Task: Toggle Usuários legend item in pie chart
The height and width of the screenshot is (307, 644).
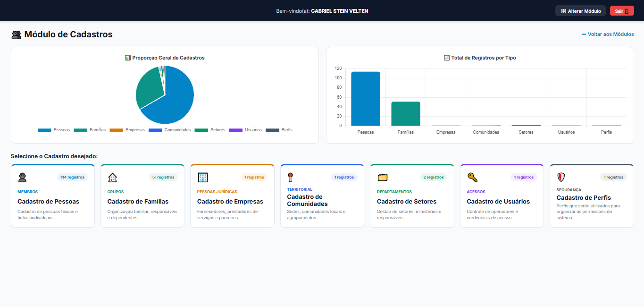Action: click(x=245, y=130)
